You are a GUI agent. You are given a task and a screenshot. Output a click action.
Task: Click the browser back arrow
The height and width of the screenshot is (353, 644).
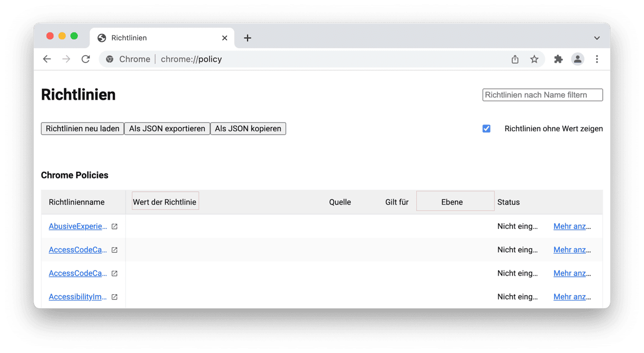(47, 59)
